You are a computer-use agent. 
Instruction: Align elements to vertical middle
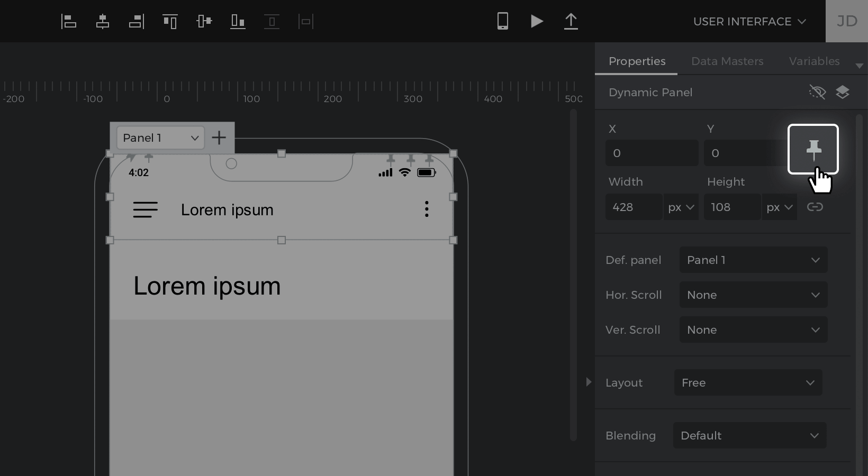204,21
